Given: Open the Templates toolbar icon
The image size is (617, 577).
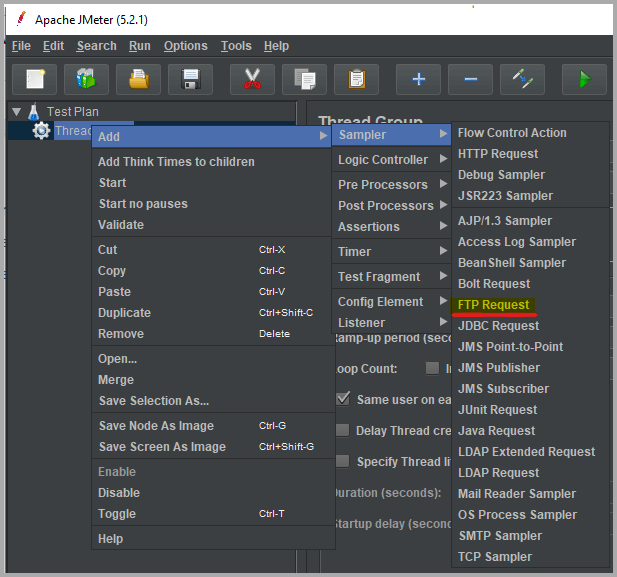Looking at the screenshot, I should [87, 79].
